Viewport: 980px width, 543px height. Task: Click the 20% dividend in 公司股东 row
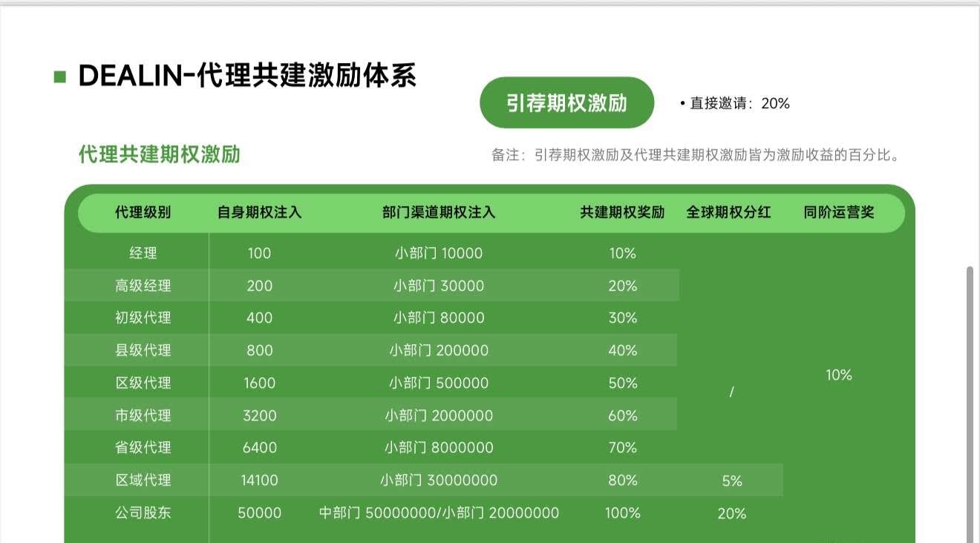click(x=732, y=513)
